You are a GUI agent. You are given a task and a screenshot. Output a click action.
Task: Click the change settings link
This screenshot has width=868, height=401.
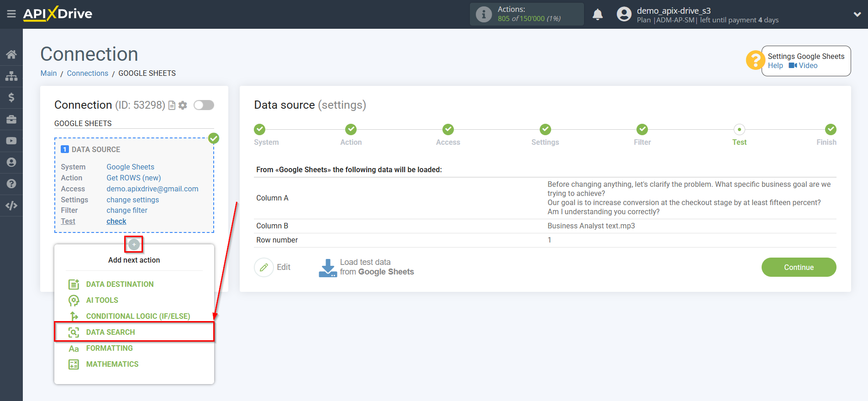point(133,200)
